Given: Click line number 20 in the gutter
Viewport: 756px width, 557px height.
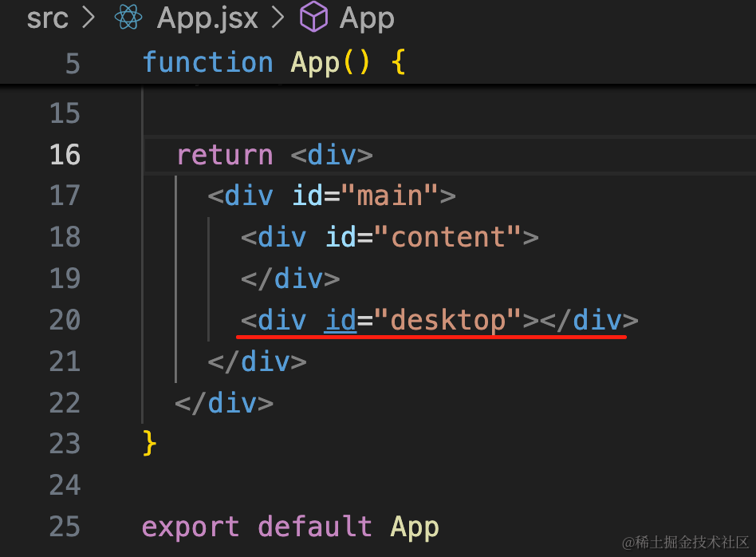Looking at the screenshot, I should point(65,321).
